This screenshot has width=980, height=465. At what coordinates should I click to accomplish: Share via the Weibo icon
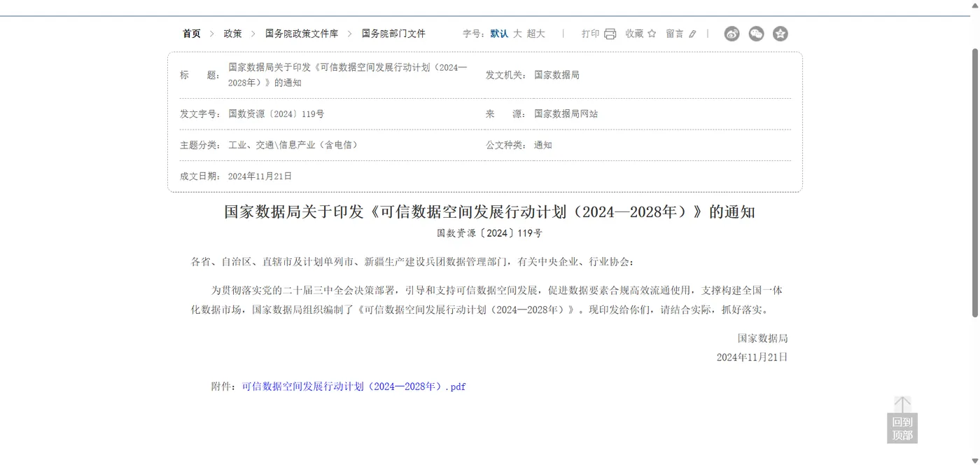(731, 34)
